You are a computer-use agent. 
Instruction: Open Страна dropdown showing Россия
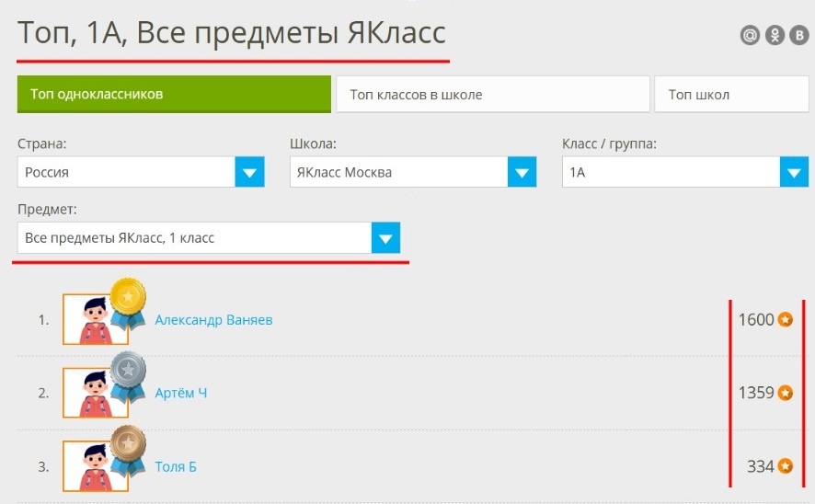[x=141, y=172]
